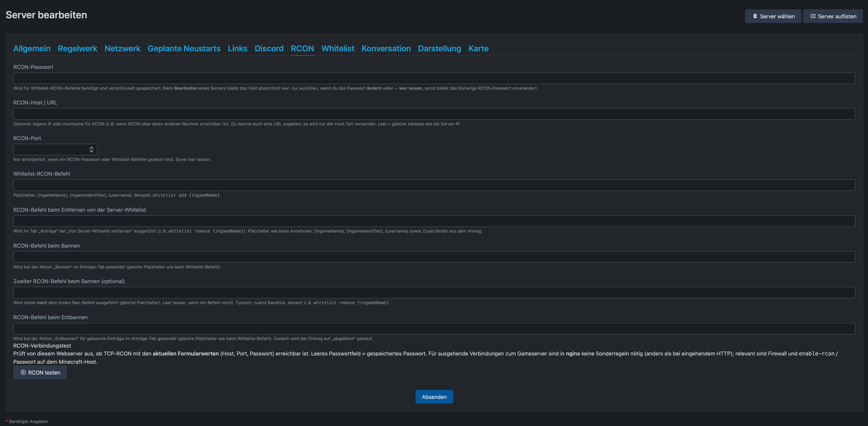Click the Server auflisten button
The width and height of the screenshot is (868, 426).
(x=833, y=16)
